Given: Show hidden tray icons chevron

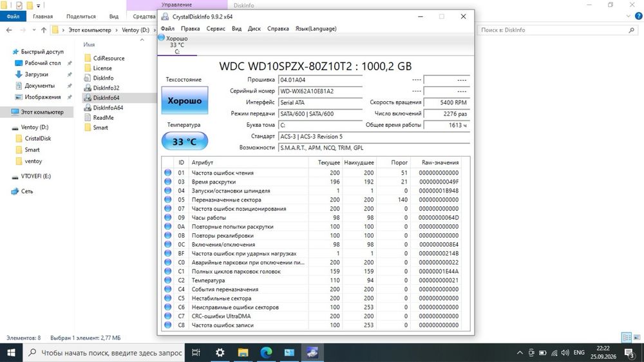Looking at the screenshot, I should 520,352.
